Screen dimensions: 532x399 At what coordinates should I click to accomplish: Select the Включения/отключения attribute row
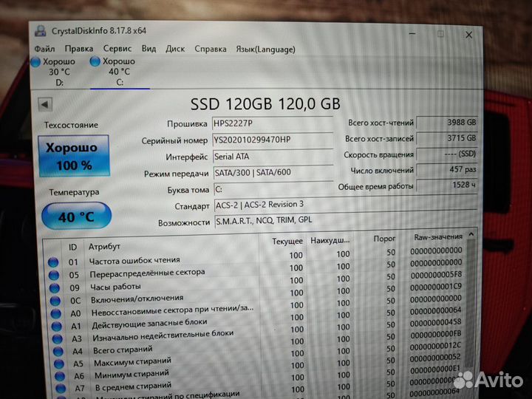tap(256, 296)
